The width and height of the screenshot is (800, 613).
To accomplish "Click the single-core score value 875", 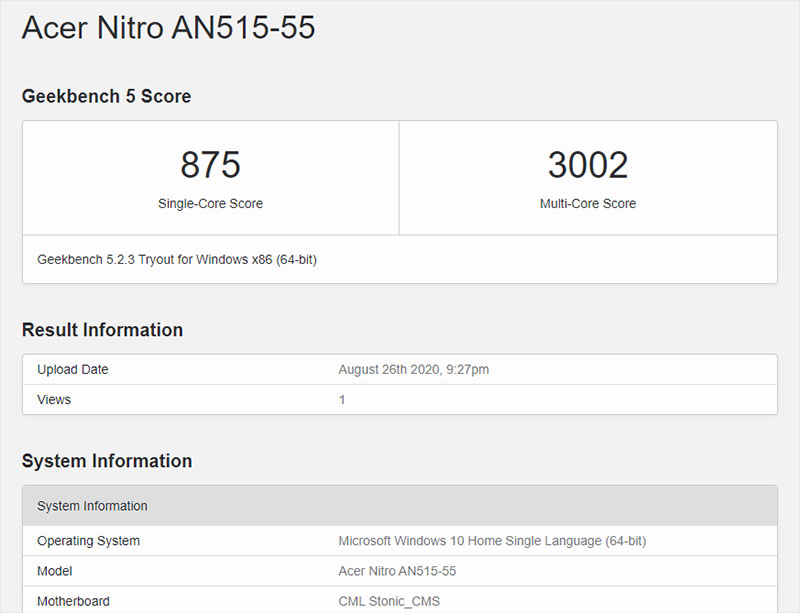I will [x=210, y=164].
